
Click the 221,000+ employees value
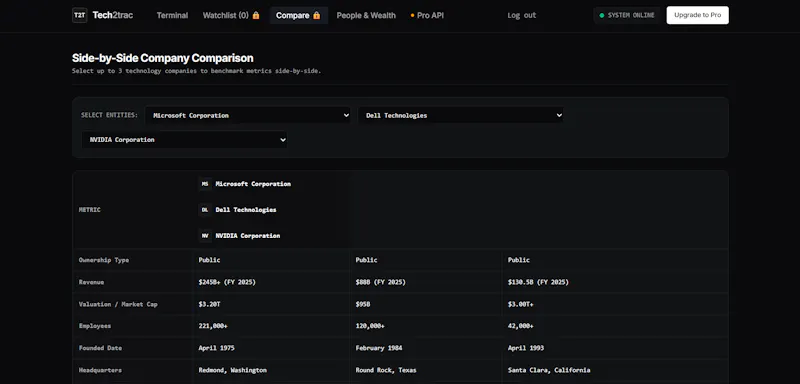pyautogui.click(x=213, y=326)
